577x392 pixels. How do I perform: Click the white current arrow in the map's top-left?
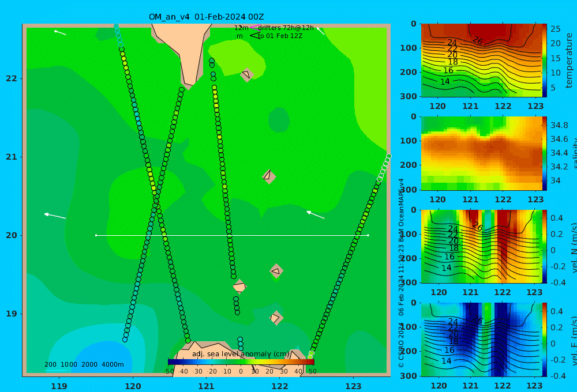pos(60,33)
